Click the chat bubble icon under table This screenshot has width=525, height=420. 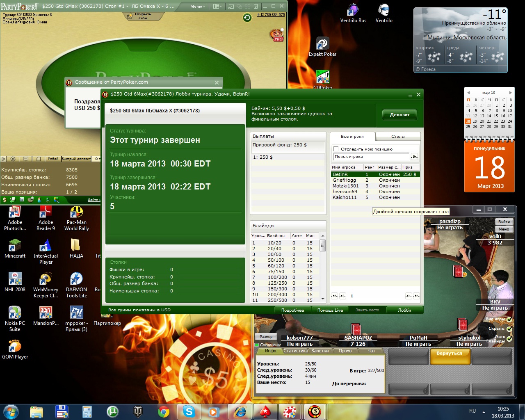pos(25,159)
